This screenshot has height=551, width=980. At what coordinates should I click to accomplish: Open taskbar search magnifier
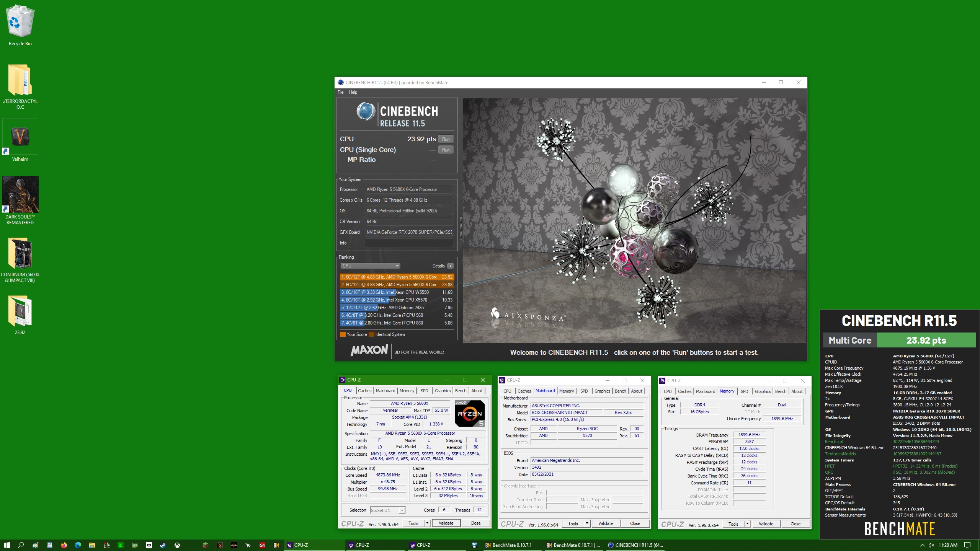[21, 545]
